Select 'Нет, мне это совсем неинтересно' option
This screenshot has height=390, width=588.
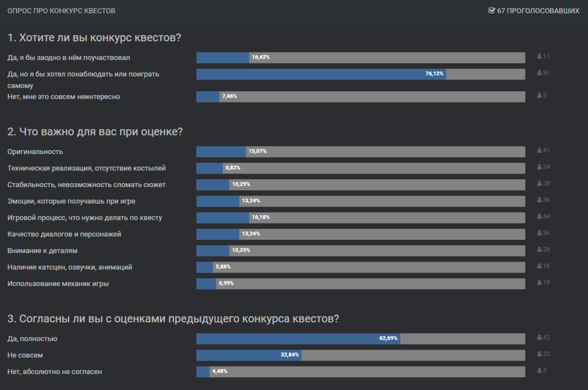(x=64, y=96)
